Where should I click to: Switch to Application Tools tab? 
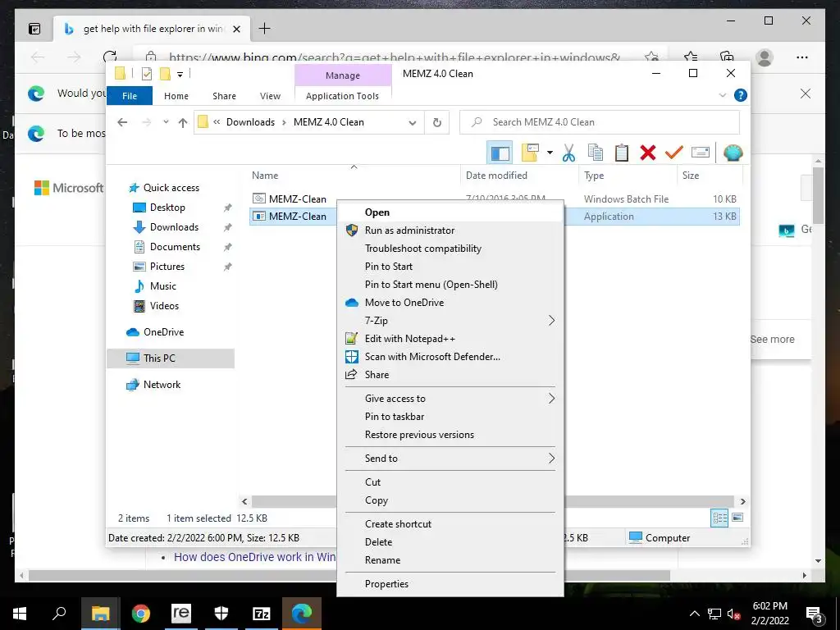342,96
